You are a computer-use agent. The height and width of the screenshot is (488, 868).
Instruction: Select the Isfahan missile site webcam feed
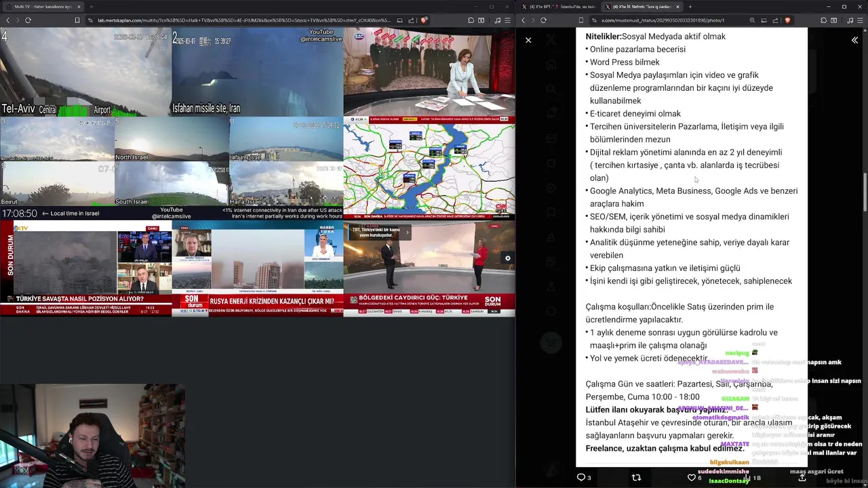[257, 72]
